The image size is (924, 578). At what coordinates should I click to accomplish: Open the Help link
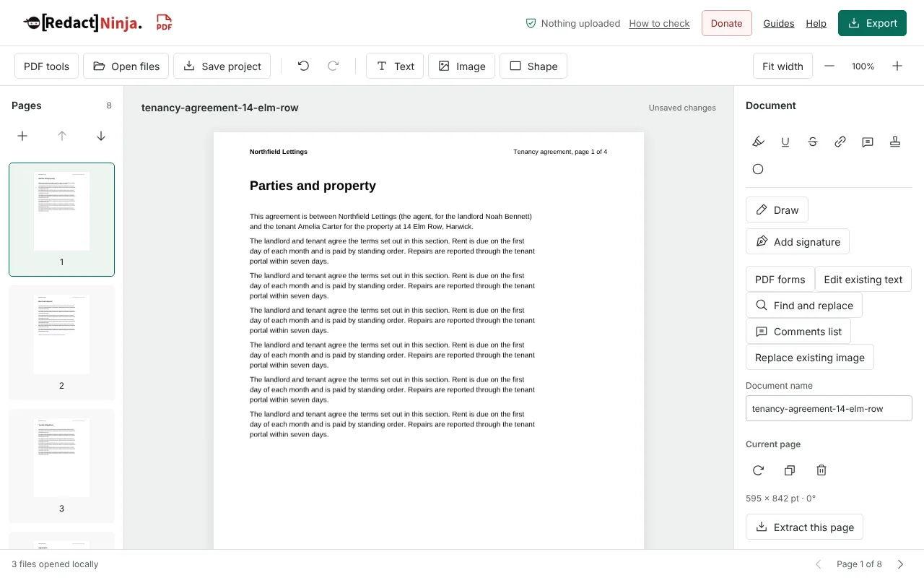tap(816, 23)
